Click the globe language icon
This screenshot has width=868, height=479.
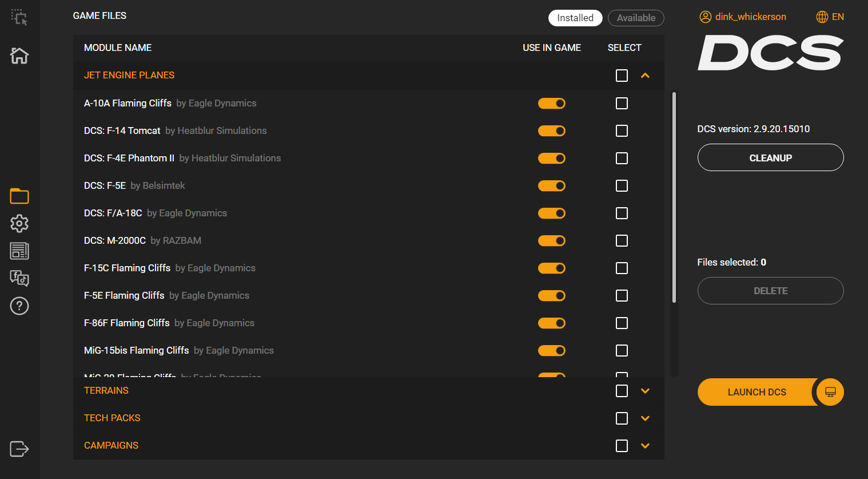click(822, 17)
